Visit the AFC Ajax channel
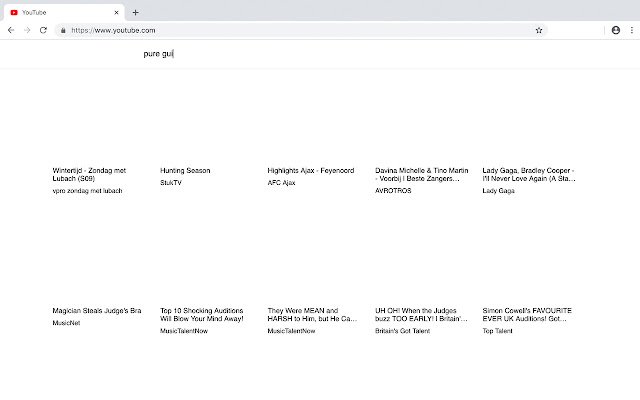The width and height of the screenshot is (640, 400). point(281,182)
